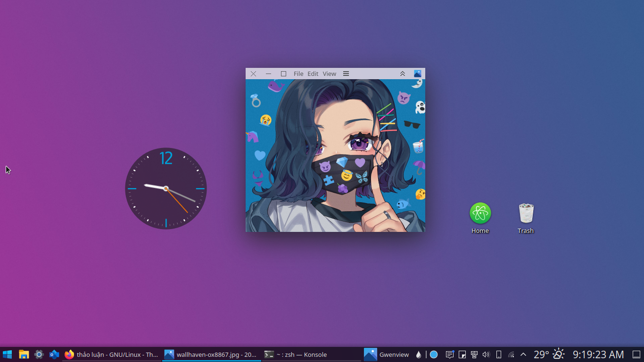Image resolution: width=644 pixels, height=362 pixels.
Task: Open the 9:19:23 AM digital clock
Action: click(598, 354)
